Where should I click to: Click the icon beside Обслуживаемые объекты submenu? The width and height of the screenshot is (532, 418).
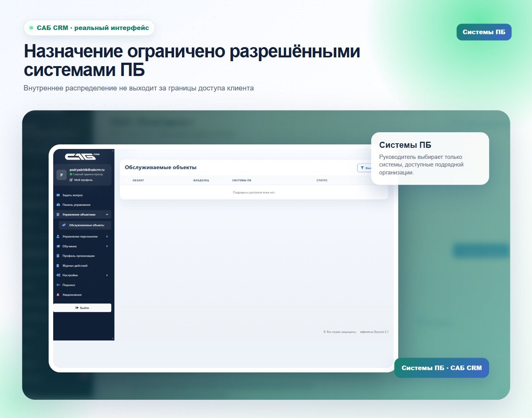pos(64,225)
